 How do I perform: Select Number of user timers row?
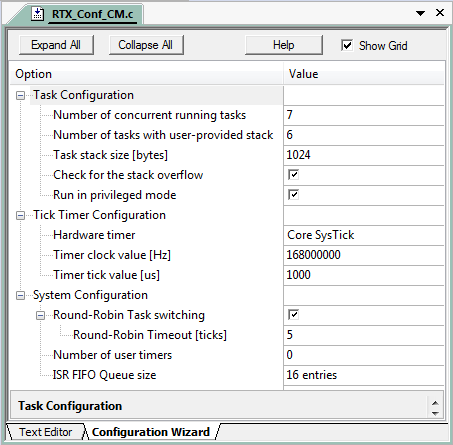tap(112, 355)
